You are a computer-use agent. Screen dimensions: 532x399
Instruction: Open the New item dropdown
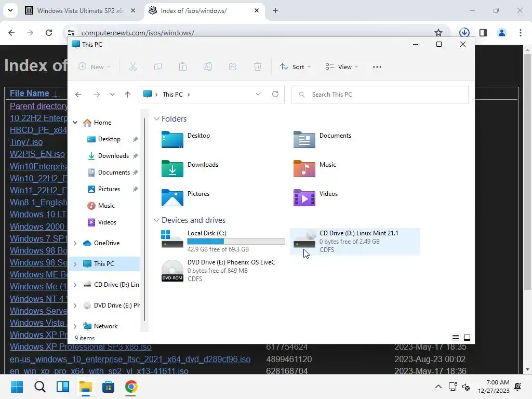[x=95, y=67]
